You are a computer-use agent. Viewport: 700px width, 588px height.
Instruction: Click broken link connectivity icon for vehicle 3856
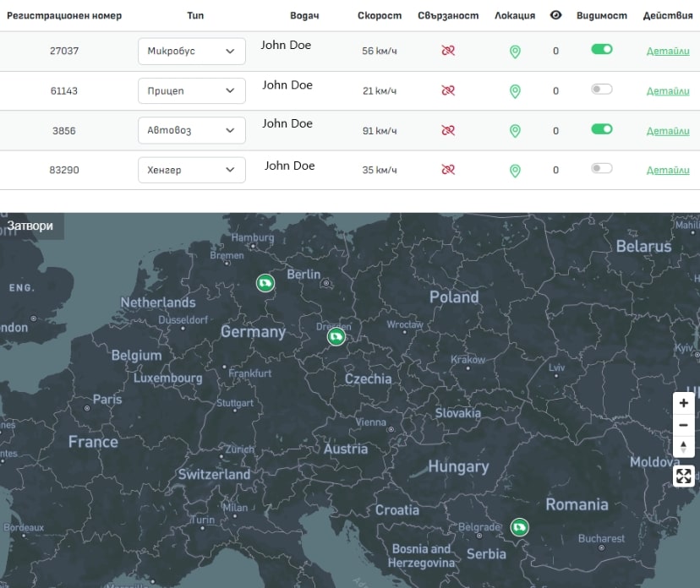tap(448, 131)
